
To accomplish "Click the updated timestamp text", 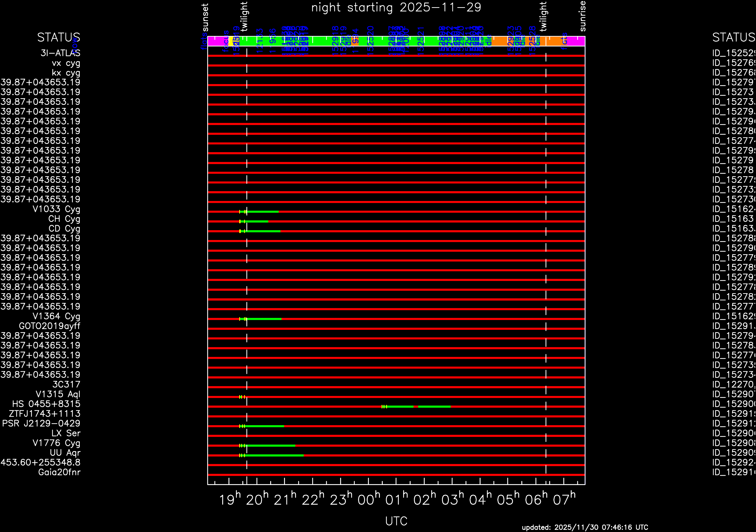I will coord(585,527).
